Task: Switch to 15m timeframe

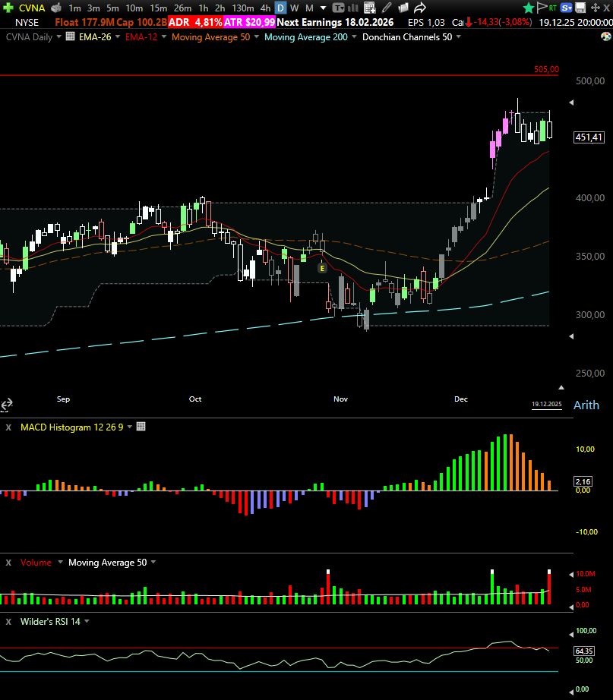Action: tap(159, 8)
